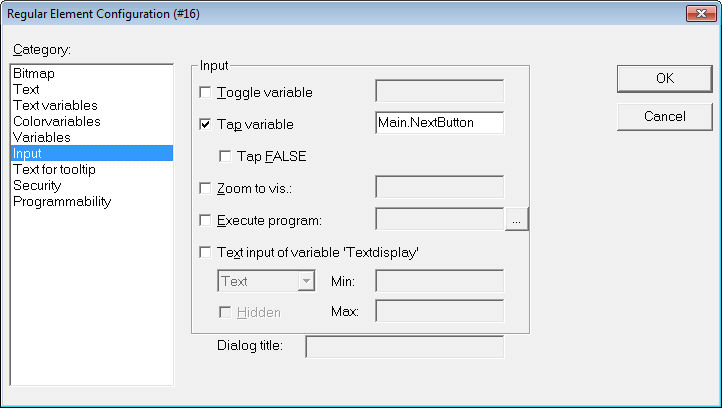The image size is (722, 408).
Task: Tick the Hidden checkbox
Action: point(225,312)
